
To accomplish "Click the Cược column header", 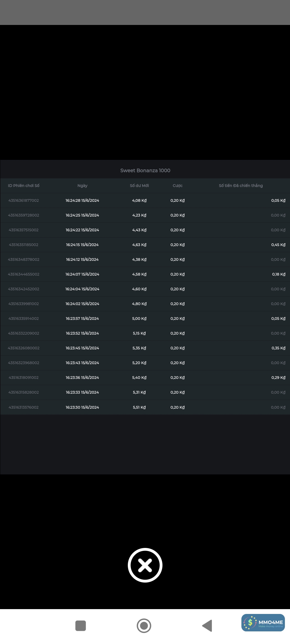I will tap(177, 186).
